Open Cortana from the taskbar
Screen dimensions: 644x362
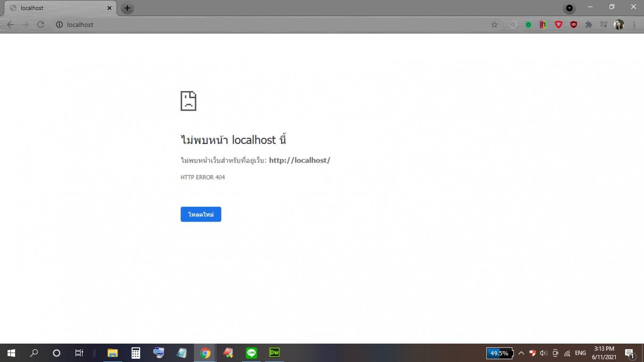pyautogui.click(x=57, y=353)
